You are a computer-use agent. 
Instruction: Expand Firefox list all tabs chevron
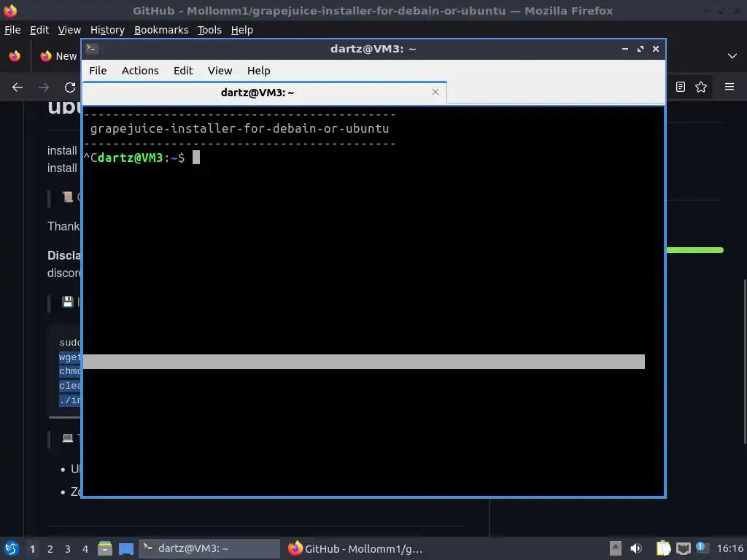(732, 56)
